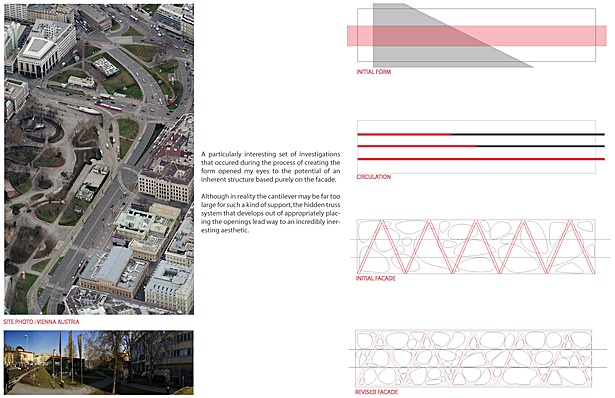Viewport: 615px width, 398px height.
Task: Click the 'INITIAL FACADE' label
Action: click(375, 278)
